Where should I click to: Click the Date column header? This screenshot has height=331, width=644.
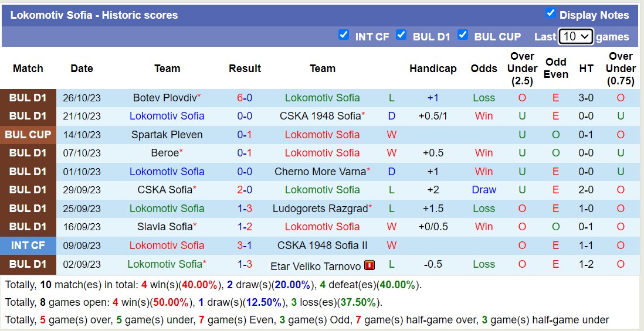click(x=82, y=69)
